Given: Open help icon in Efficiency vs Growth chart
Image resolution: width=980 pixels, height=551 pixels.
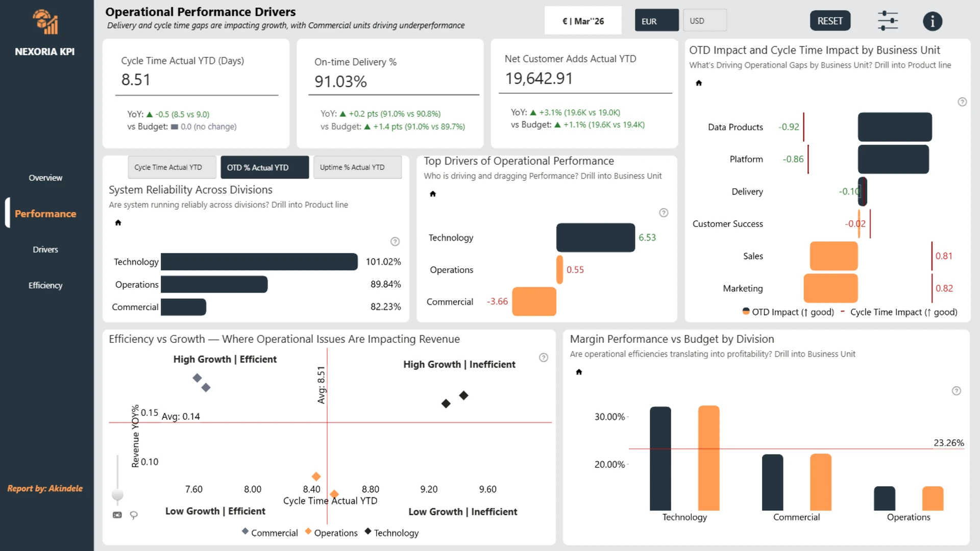Looking at the screenshot, I should pyautogui.click(x=543, y=358).
